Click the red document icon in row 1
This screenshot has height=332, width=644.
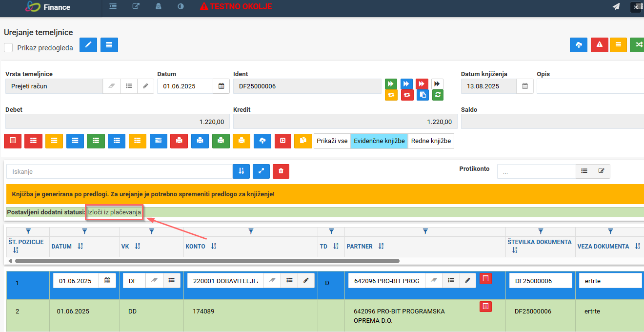click(x=485, y=278)
